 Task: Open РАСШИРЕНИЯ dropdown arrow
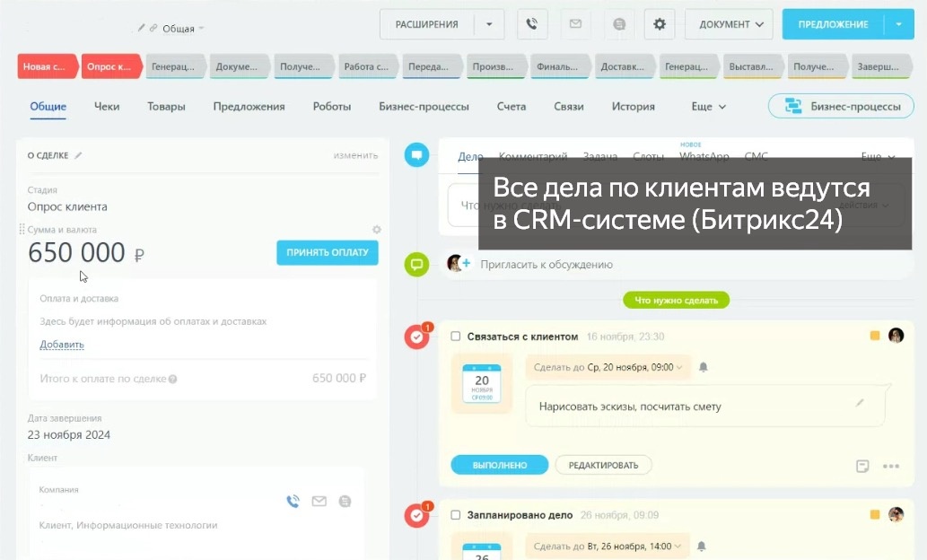coord(489,24)
